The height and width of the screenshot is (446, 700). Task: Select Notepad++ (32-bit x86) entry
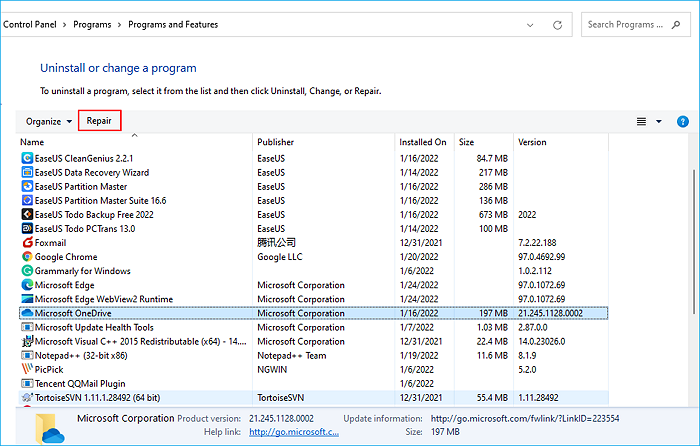tap(81, 355)
